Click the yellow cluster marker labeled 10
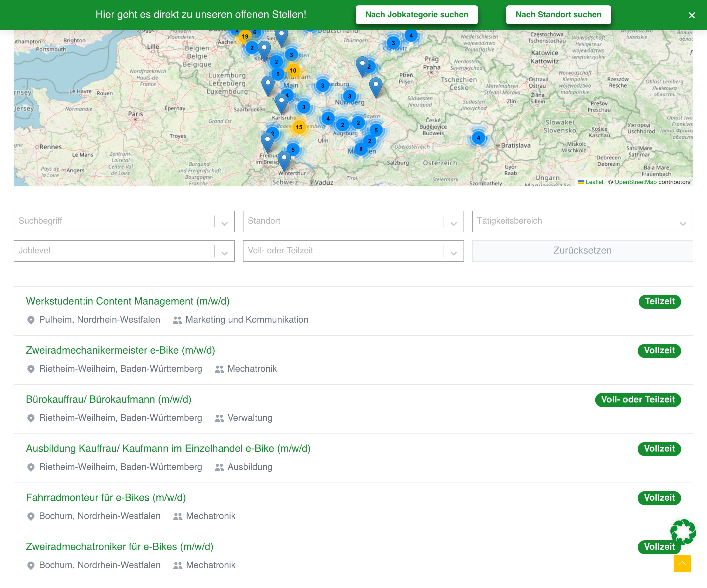The width and height of the screenshot is (707, 588). pos(293,70)
